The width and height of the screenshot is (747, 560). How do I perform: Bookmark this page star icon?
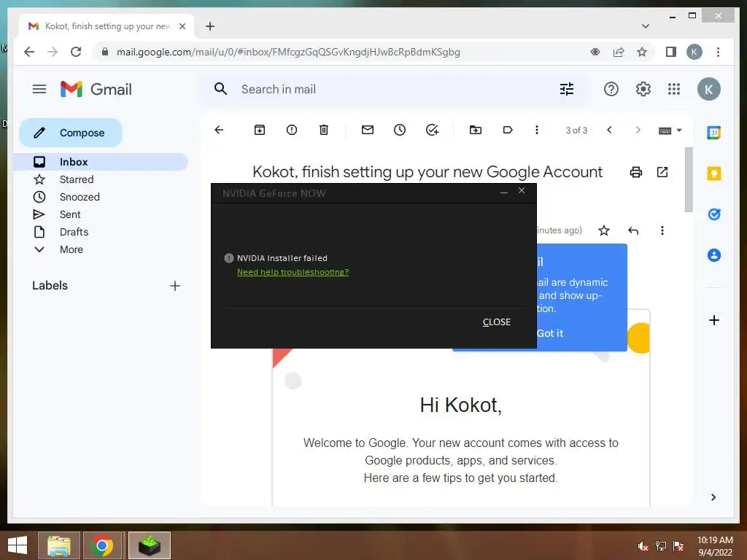[642, 52]
